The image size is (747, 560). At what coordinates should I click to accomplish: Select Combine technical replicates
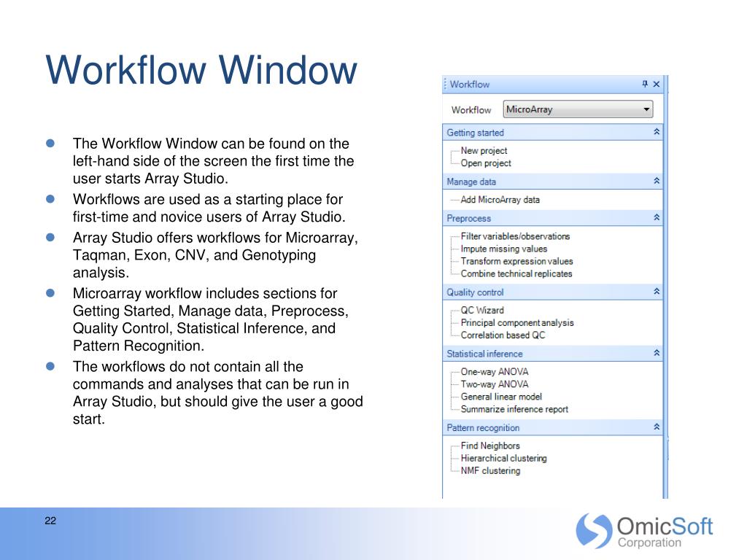[516, 273]
